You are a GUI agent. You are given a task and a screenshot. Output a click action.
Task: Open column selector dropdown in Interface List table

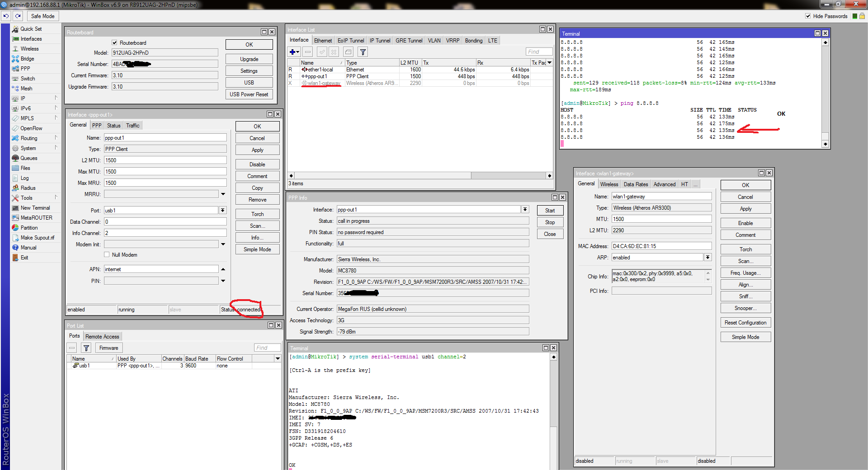pyautogui.click(x=550, y=63)
